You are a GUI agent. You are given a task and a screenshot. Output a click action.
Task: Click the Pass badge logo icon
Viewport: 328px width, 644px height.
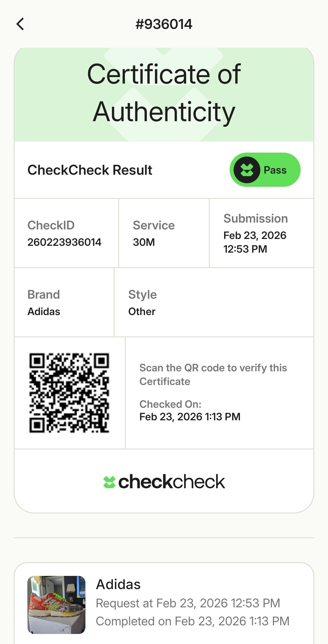246,170
